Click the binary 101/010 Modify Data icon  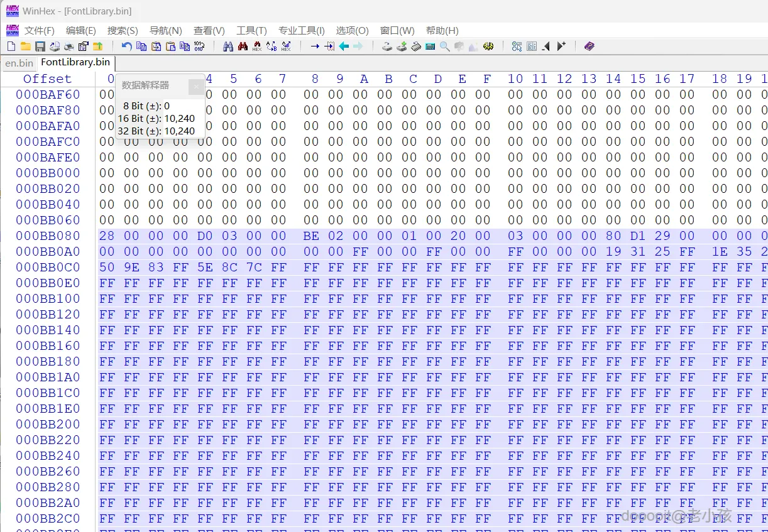tap(199, 46)
